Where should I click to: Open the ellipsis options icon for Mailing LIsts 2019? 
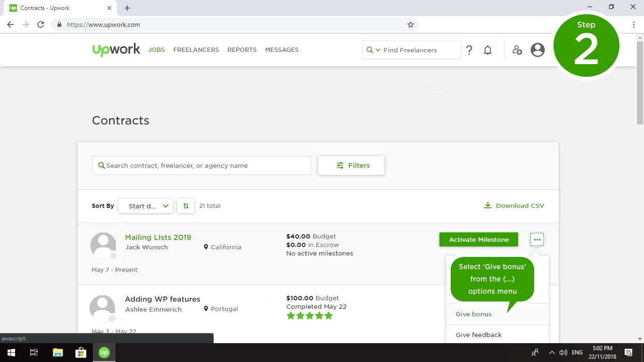pyautogui.click(x=537, y=239)
